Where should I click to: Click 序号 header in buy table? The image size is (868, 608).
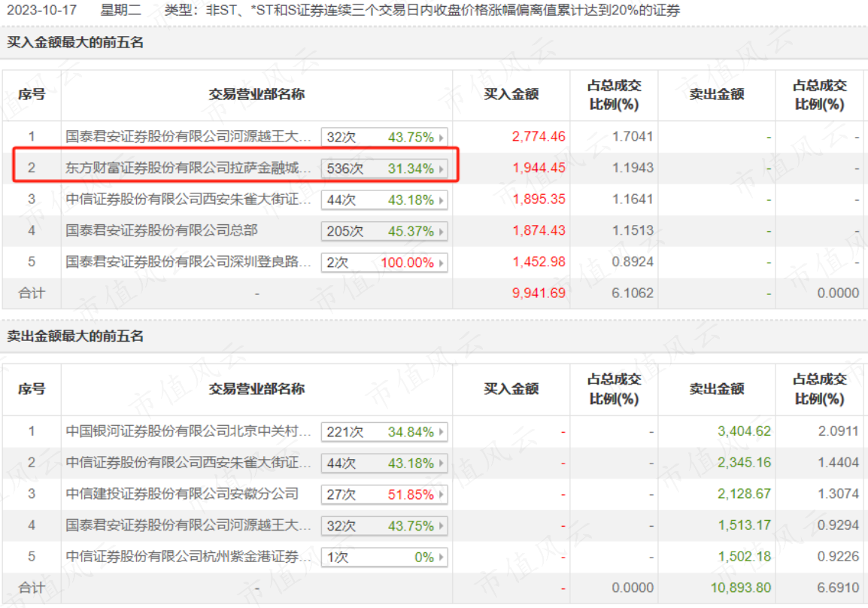click(x=32, y=94)
